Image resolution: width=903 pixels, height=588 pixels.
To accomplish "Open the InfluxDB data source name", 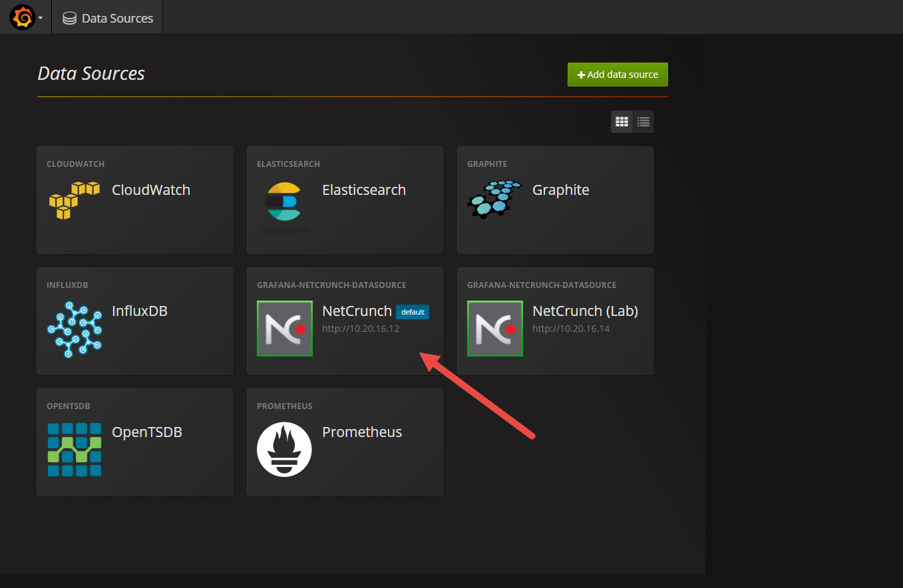I will [140, 311].
